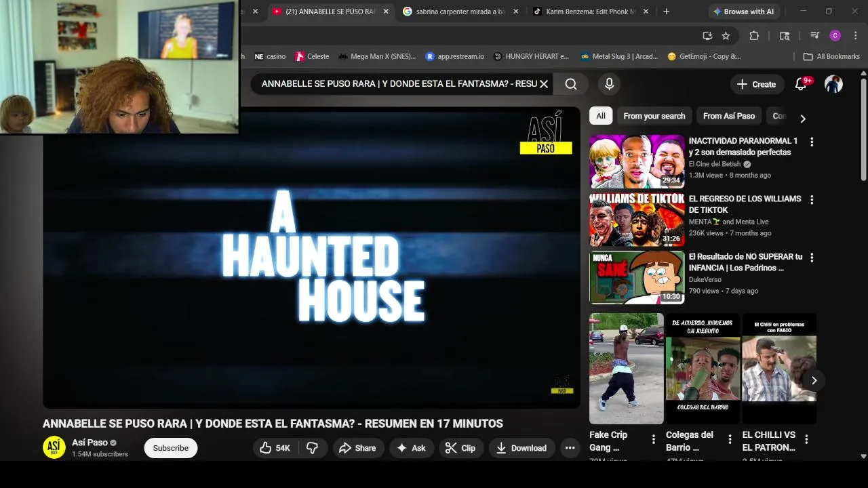Image resolution: width=868 pixels, height=488 pixels.
Task: Open Chrome profile C avatar
Action: 835,36
